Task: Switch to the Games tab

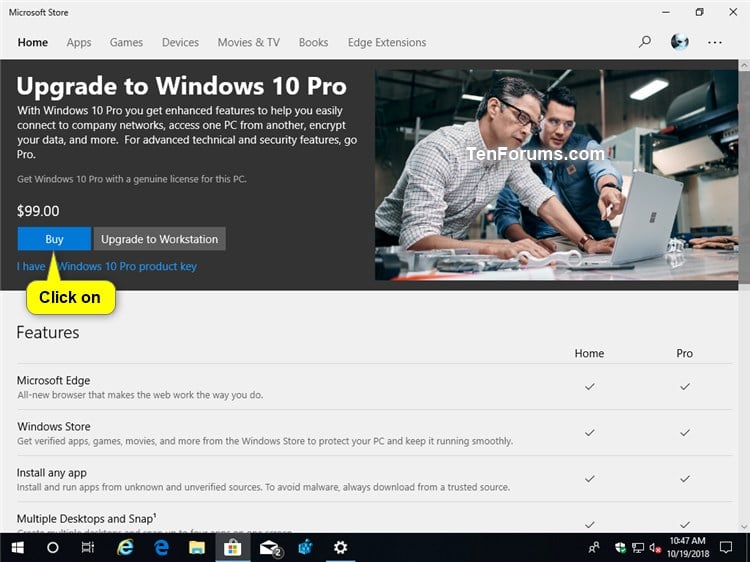Action: [x=126, y=43]
